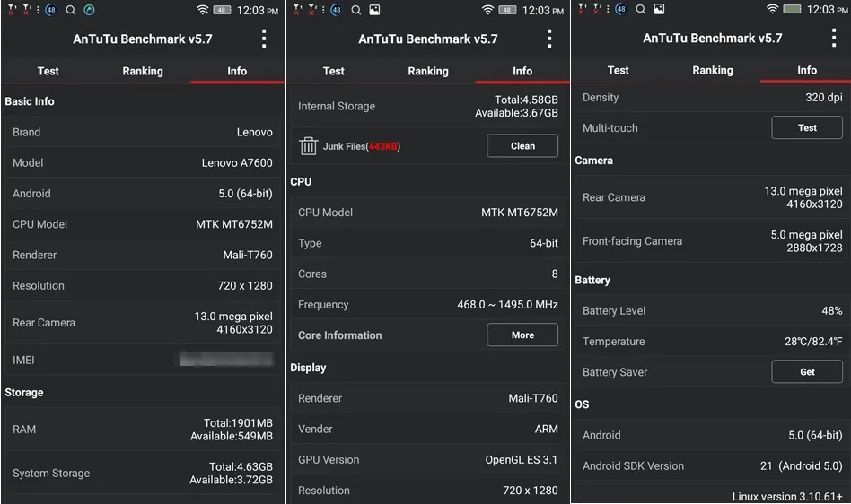Image resolution: width=851 pixels, height=504 pixels.
Task: Tap the battery indicator in right status bar
Action: [x=792, y=9]
